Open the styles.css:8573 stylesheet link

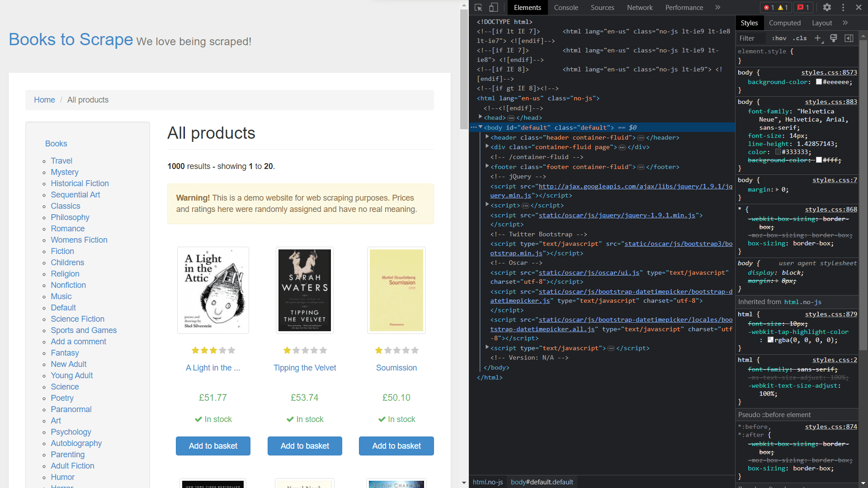pyautogui.click(x=829, y=72)
